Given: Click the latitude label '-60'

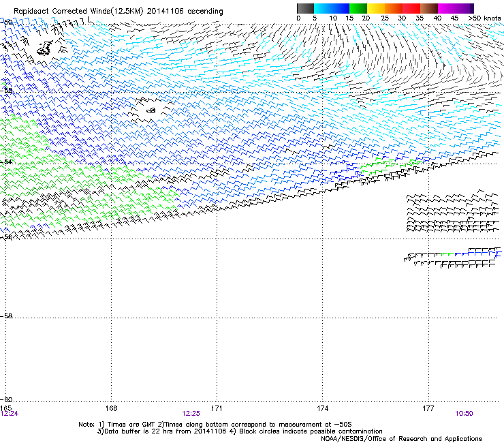Looking at the screenshot, I should click(x=6, y=399).
